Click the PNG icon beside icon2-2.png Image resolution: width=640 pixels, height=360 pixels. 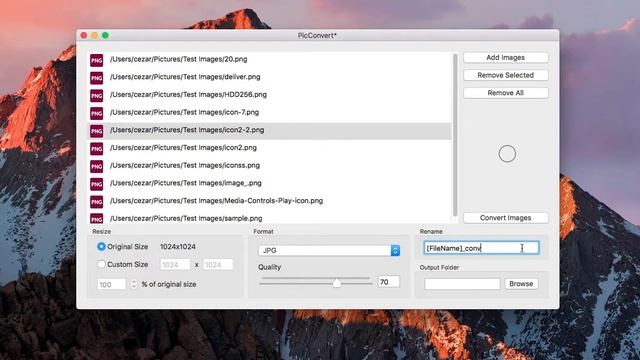click(x=97, y=131)
